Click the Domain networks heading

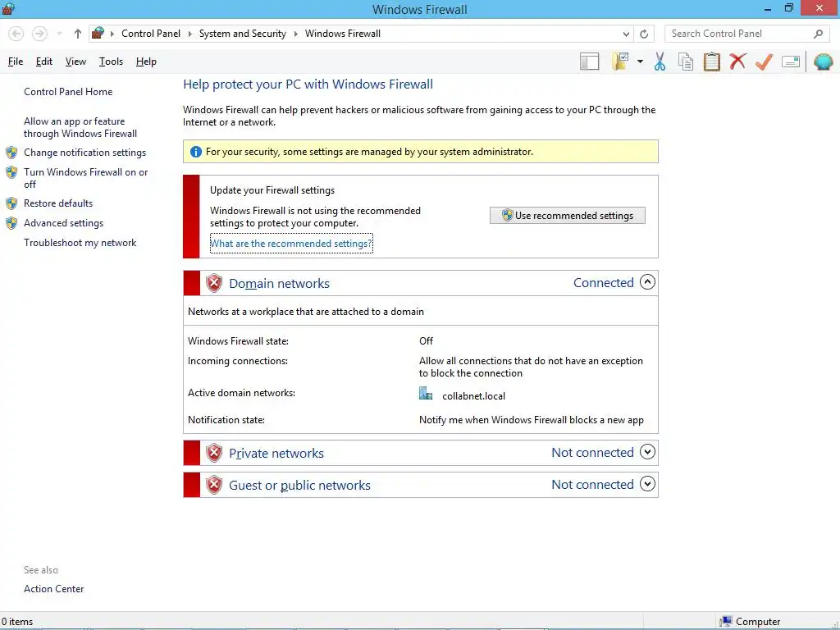(279, 283)
